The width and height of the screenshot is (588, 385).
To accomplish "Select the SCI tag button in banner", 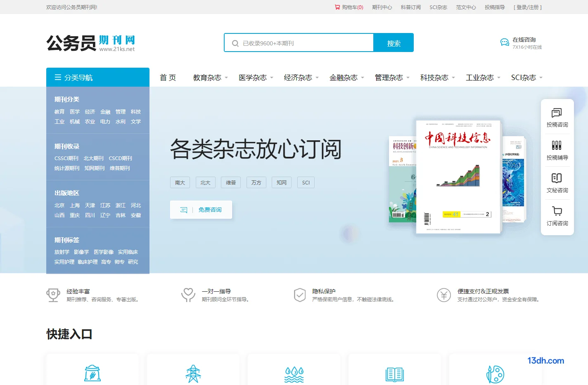I will pyautogui.click(x=306, y=182).
